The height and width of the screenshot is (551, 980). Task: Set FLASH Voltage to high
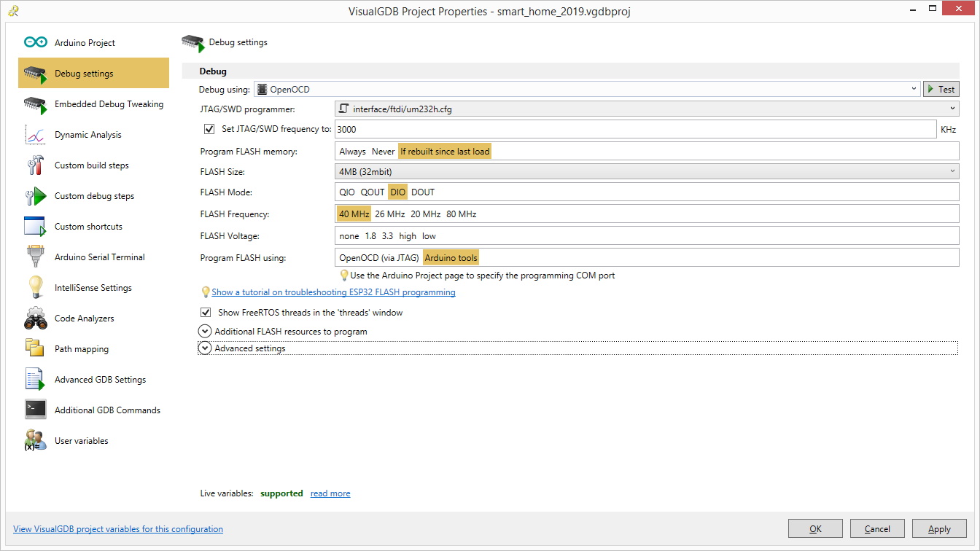pos(408,236)
